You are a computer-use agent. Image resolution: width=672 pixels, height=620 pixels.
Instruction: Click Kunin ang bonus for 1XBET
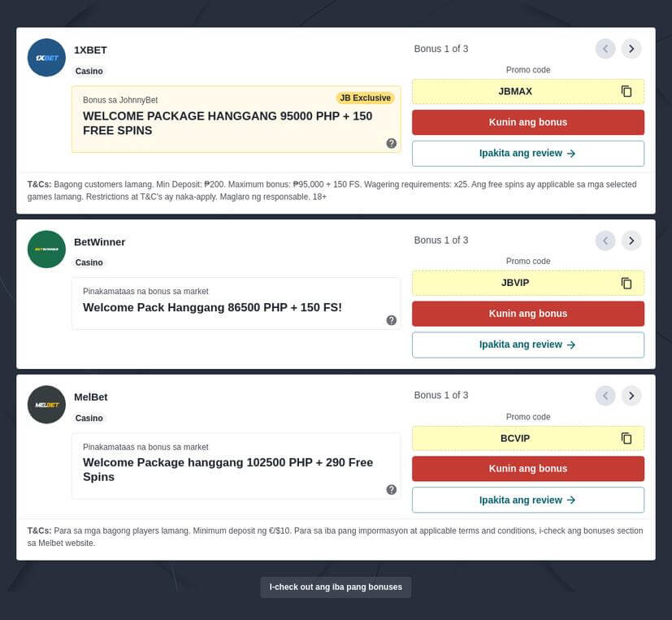click(x=528, y=123)
